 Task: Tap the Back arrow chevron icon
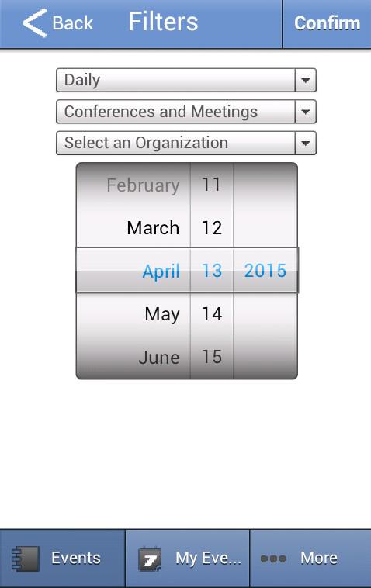click(x=34, y=22)
